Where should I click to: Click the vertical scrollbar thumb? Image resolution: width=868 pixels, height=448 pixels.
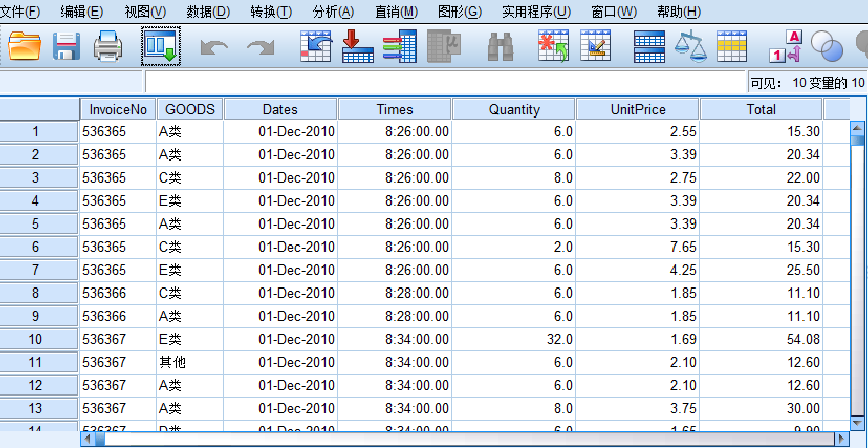858,140
